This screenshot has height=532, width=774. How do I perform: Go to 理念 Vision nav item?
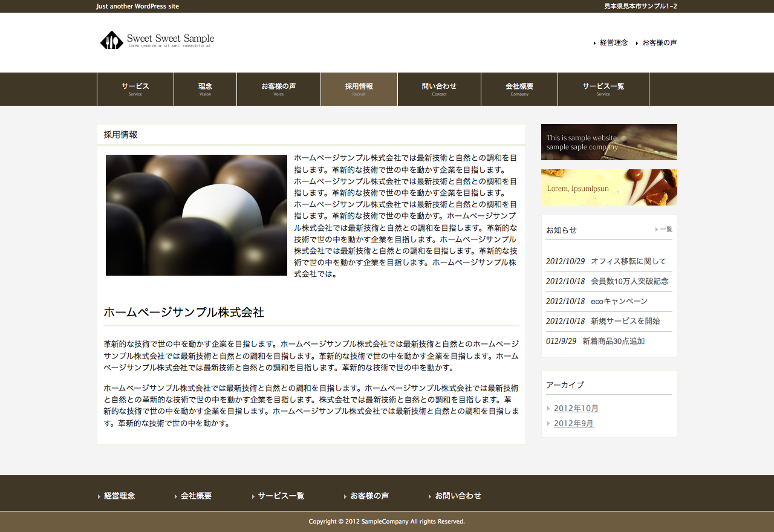pyautogui.click(x=205, y=89)
